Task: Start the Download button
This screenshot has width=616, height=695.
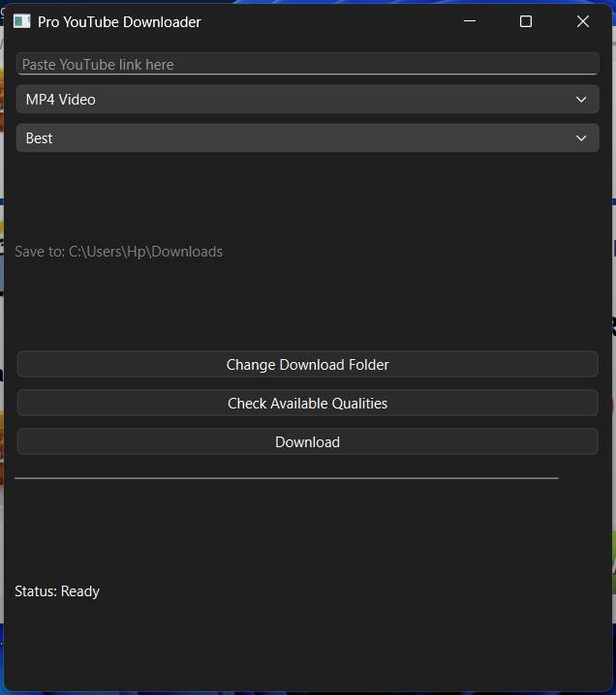Action: click(x=308, y=441)
